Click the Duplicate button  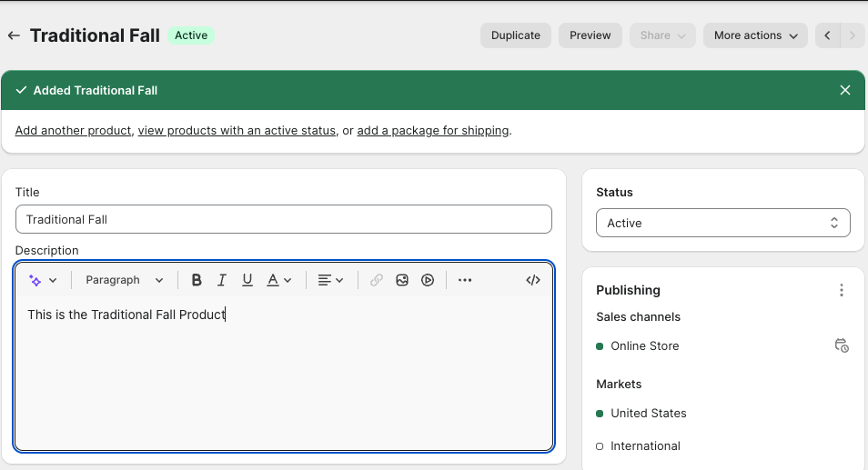pos(516,35)
